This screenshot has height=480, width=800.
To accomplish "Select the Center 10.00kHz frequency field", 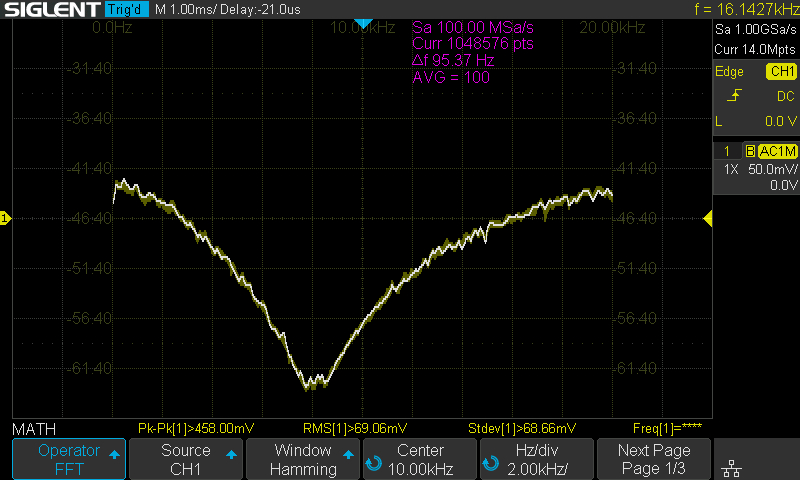I will pos(420,459).
